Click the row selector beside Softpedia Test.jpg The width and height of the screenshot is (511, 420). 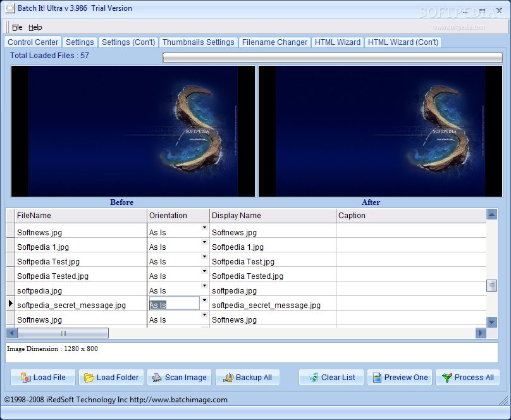tap(10, 260)
